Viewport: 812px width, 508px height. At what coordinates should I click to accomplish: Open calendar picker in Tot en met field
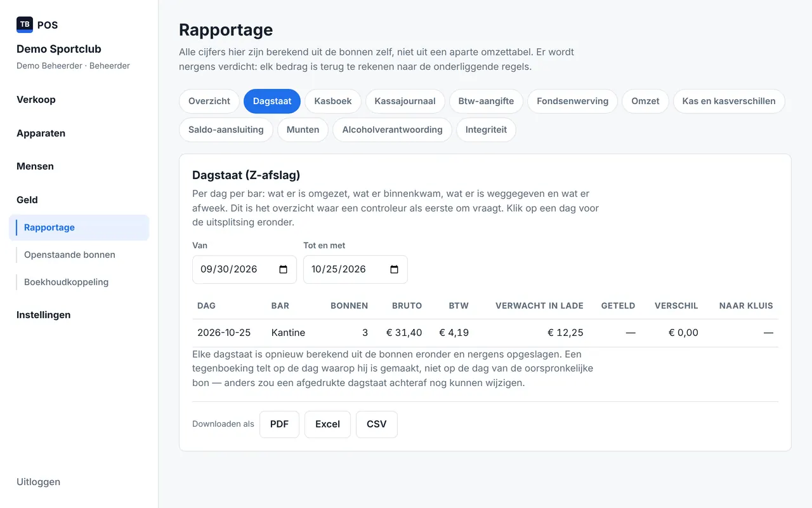[x=395, y=269]
